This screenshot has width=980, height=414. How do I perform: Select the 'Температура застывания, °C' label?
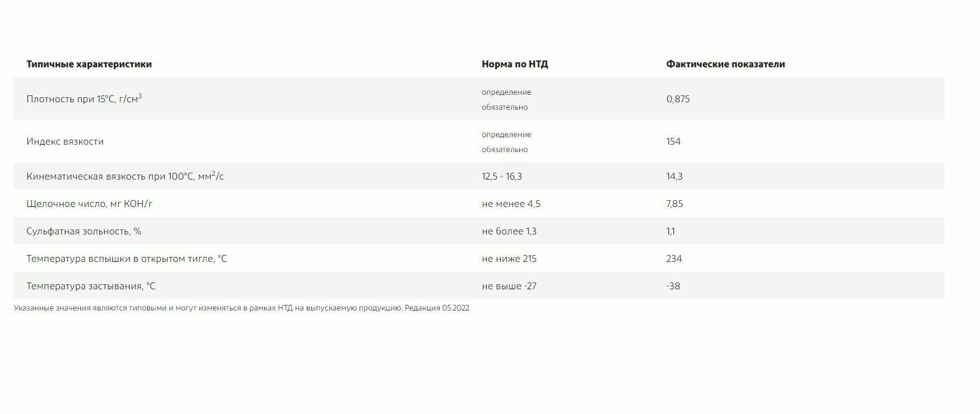[x=91, y=286]
